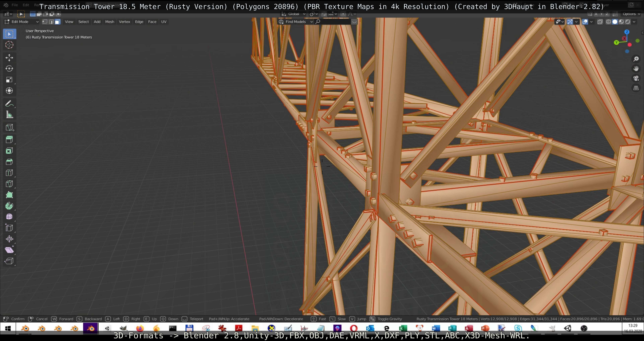Switch to rendered viewport shading
Screen dimensions: 644x341
627,22
